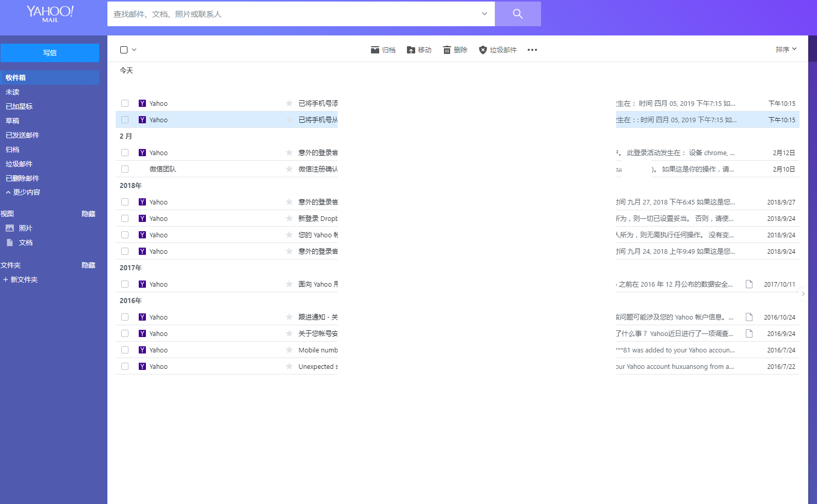Image resolution: width=817 pixels, height=504 pixels.
Task: Tick the select-all checkbox in toolbar
Action: coord(124,50)
